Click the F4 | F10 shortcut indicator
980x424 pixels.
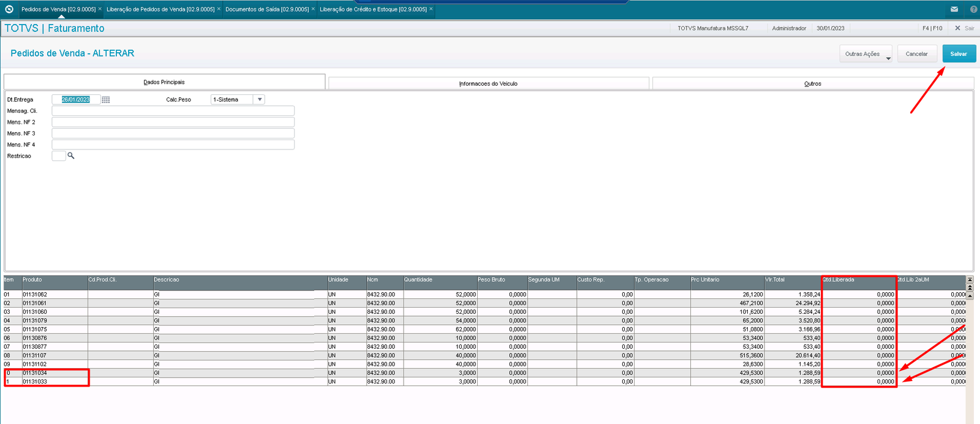(932, 28)
